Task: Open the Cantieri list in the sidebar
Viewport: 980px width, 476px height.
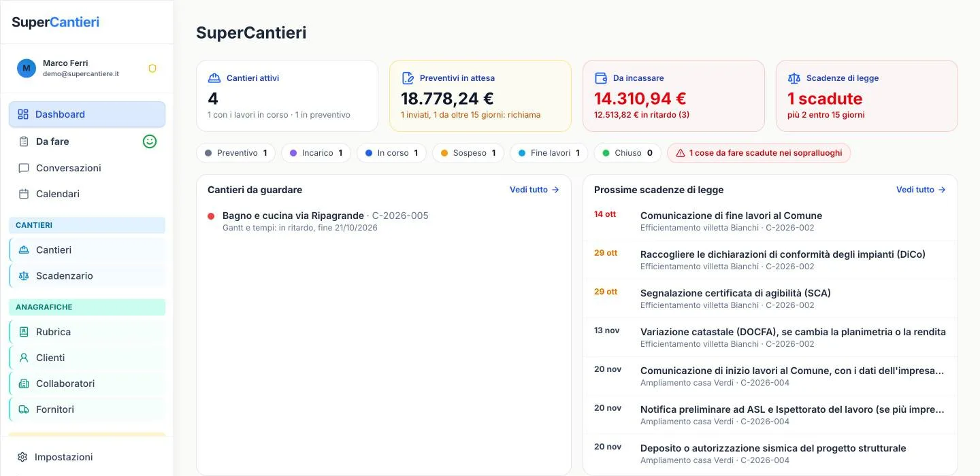Action: [87, 250]
